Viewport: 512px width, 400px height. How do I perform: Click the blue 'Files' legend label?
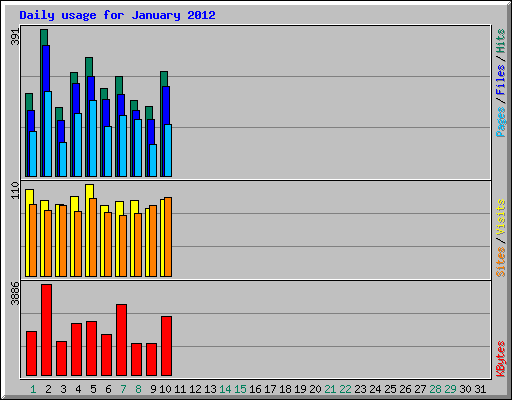(501, 79)
